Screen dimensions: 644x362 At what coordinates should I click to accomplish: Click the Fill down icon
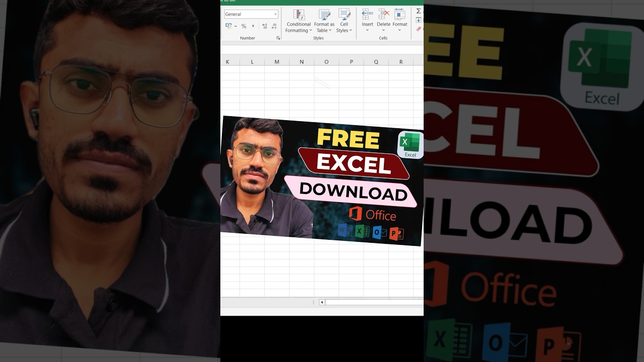pos(419,20)
